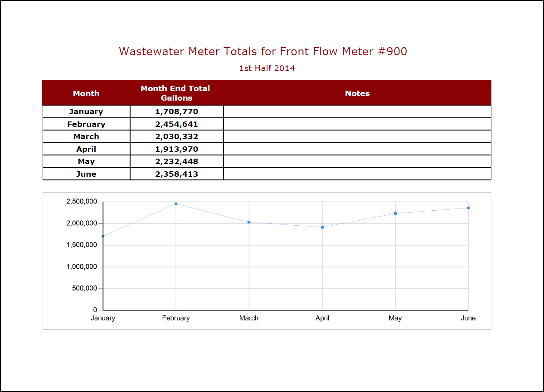Click the report title Wastewater Meter Totals
Image resolution: width=544 pixels, height=392 pixels.
click(263, 51)
